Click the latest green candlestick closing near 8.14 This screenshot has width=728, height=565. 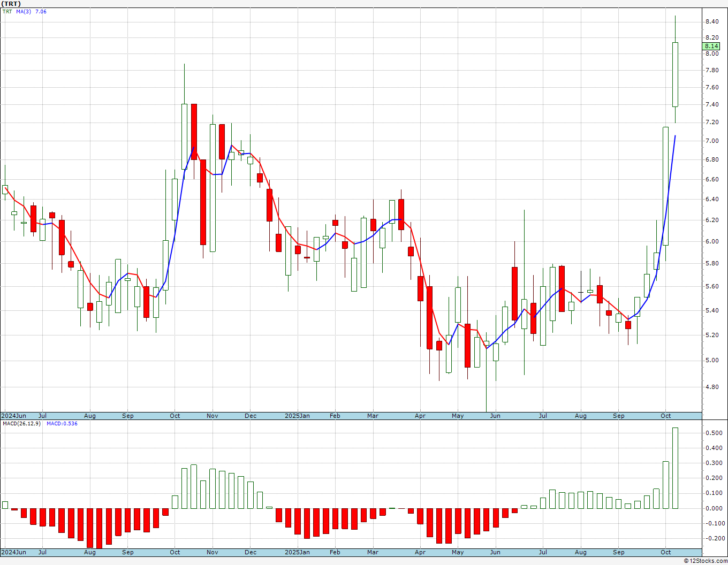(x=676, y=74)
